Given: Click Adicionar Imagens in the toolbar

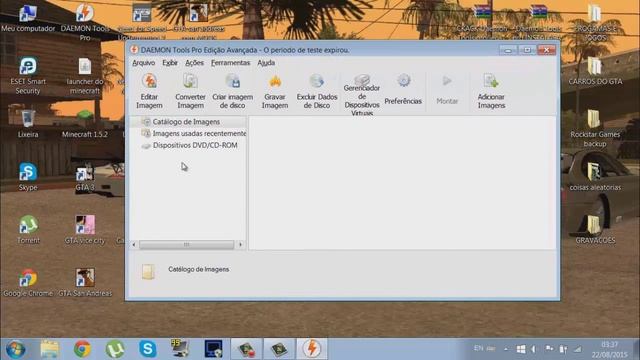Looking at the screenshot, I should 491,91.
